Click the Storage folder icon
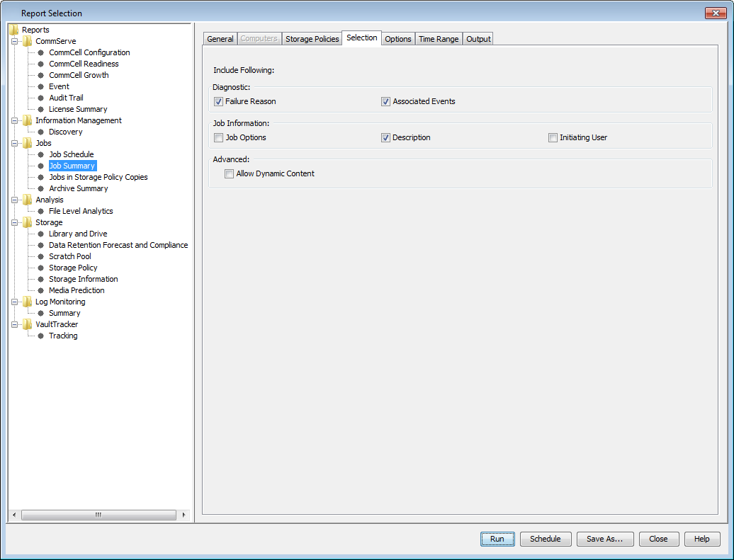This screenshot has height=560, width=734. 28,222
